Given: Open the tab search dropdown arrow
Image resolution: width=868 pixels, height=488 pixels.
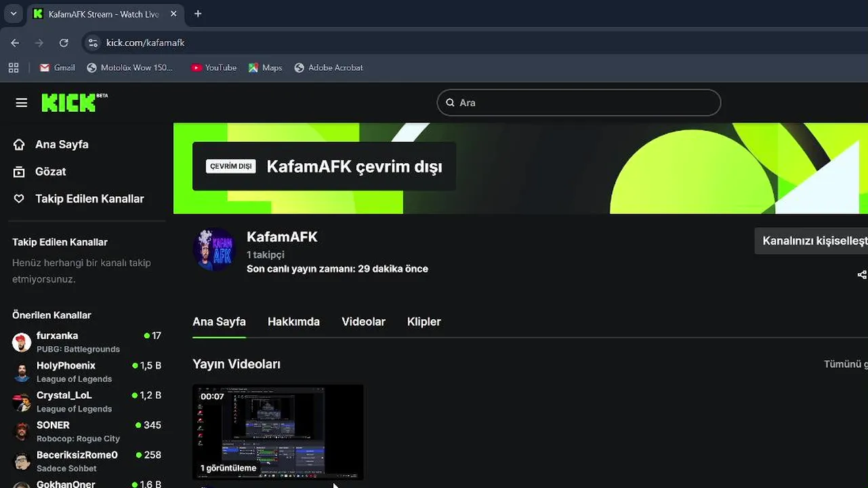Looking at the screenshot, I should (13, 14).
